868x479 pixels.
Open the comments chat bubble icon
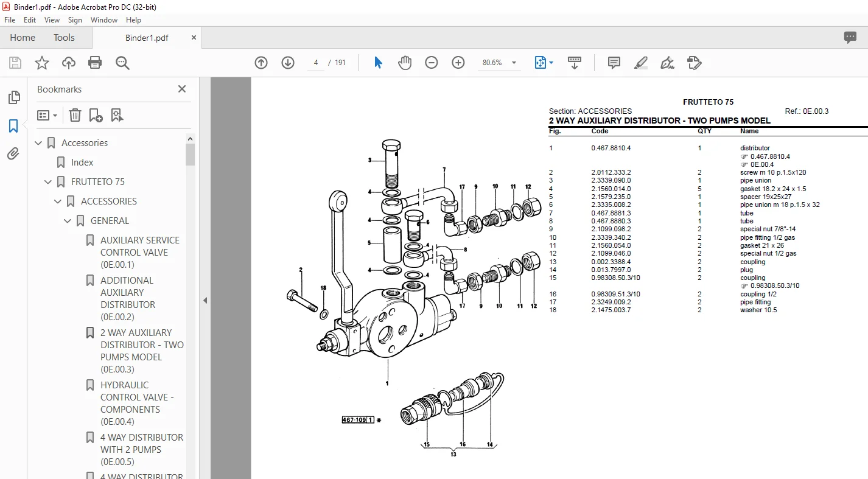(850, 37)
